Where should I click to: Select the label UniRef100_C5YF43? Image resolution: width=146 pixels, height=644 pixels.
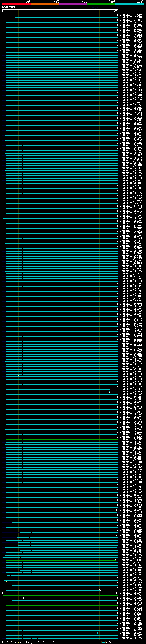pos(131,42)
